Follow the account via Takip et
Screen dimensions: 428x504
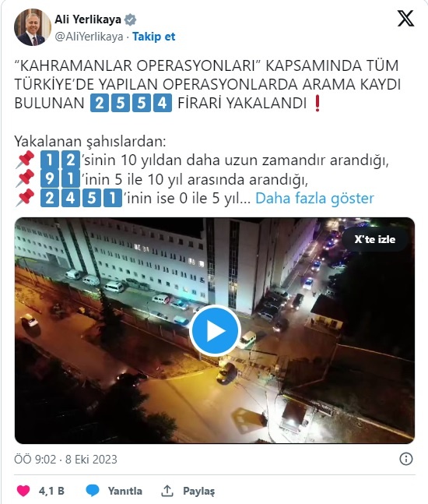(154, 37)
